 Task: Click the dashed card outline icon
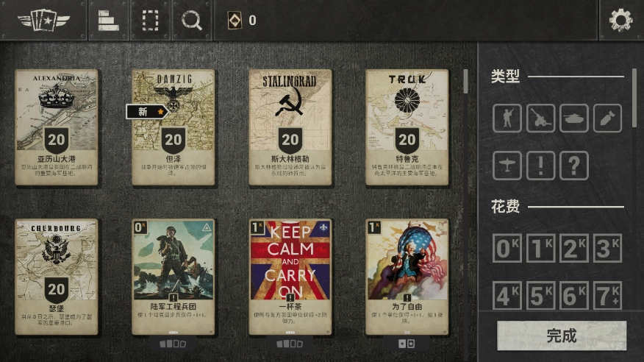point(150,20)
